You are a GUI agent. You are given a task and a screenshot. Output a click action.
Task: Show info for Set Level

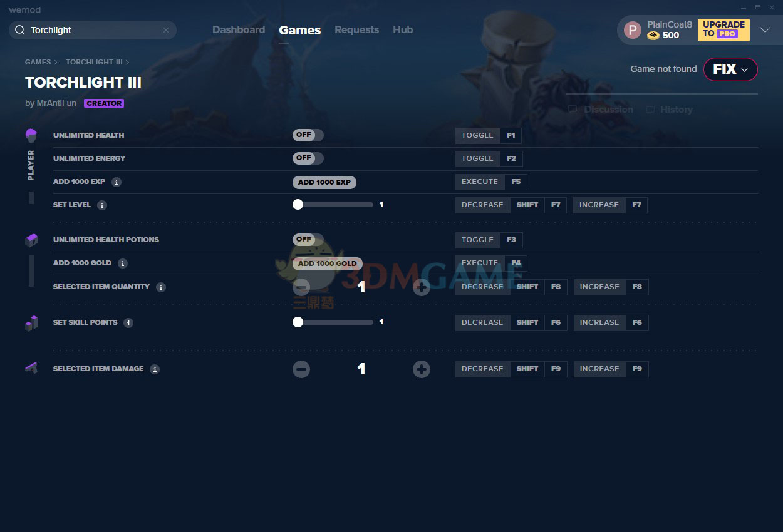click(102, 205)
